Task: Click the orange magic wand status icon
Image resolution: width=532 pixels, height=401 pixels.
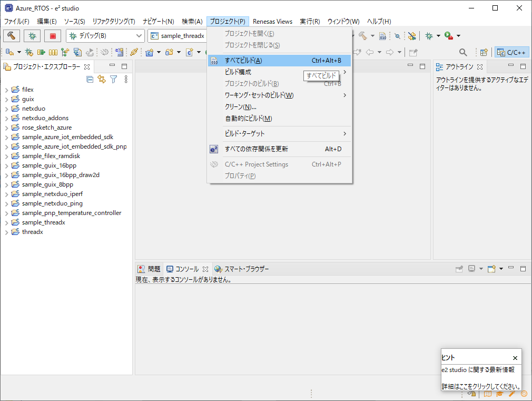Action: (511, 394)
